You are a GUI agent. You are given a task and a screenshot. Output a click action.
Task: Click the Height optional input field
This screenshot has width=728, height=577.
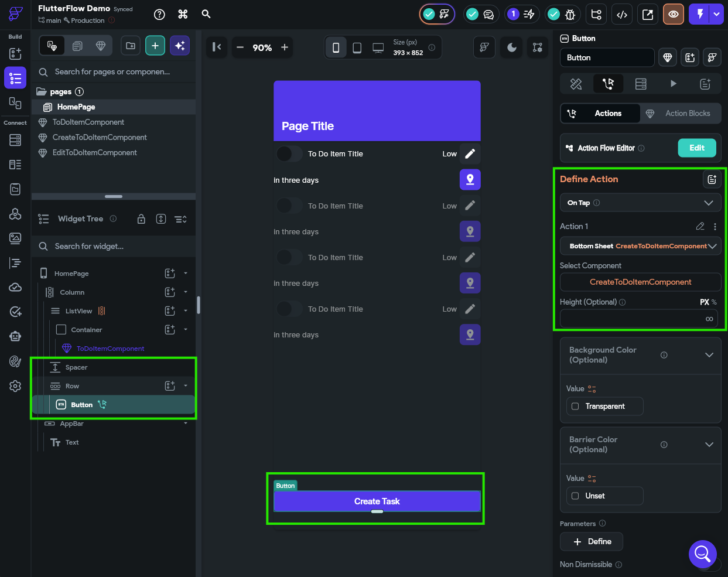click(640, 319)
